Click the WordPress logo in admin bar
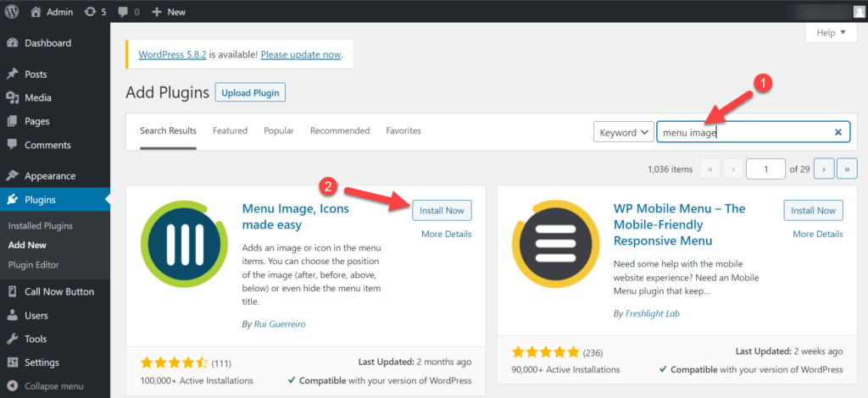 pos(12,12)
